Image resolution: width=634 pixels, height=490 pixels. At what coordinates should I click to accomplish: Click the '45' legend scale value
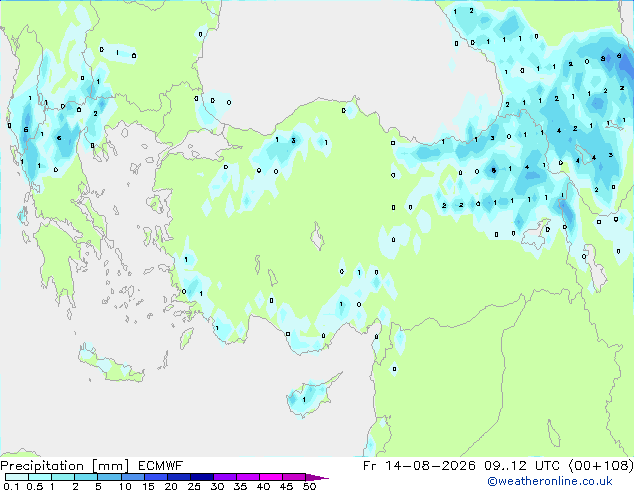coord(287,486)
